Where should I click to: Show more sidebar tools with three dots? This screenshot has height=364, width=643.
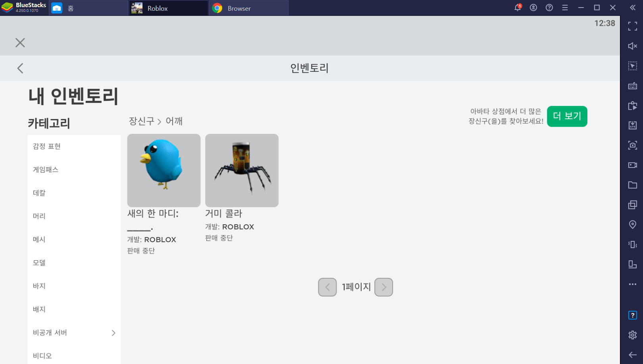[x=633, y=284]
